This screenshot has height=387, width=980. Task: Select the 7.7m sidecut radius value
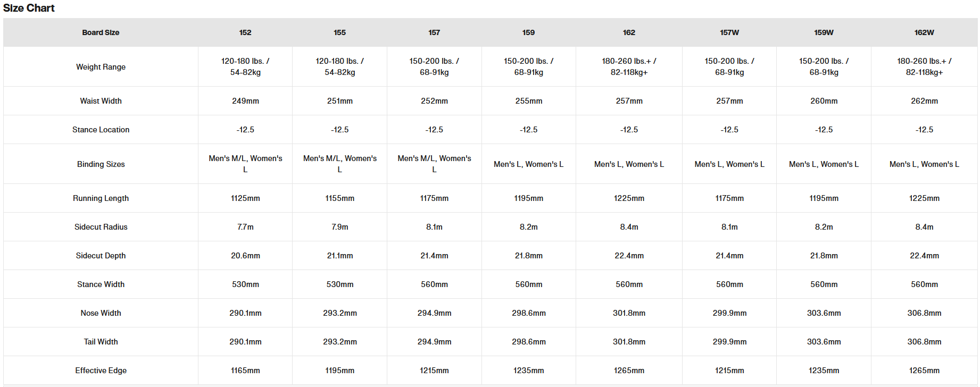pos(245,227)
